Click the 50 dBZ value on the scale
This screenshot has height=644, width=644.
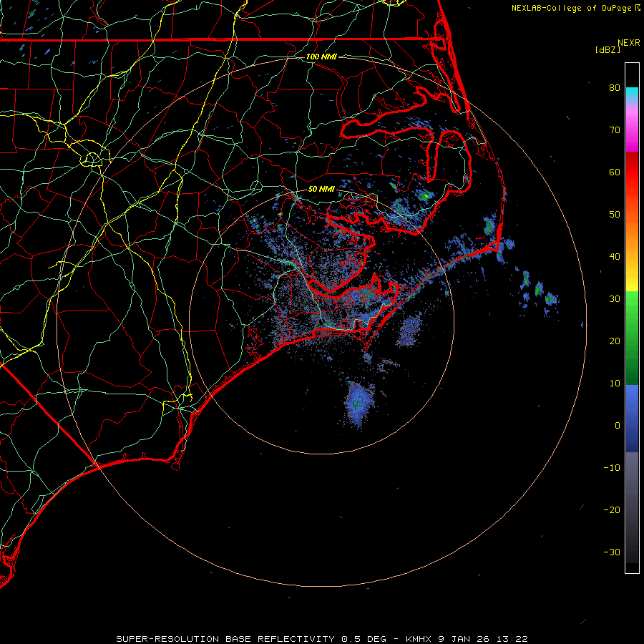(x=615, y=215)
